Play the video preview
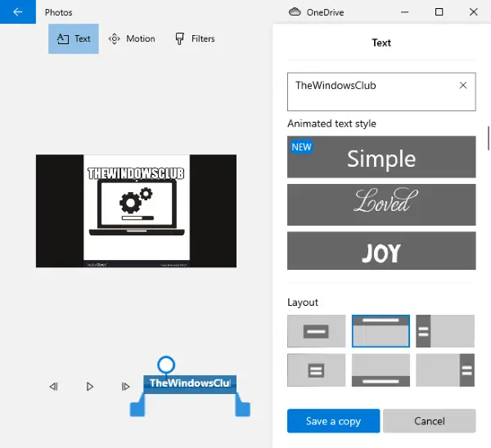 90,387
